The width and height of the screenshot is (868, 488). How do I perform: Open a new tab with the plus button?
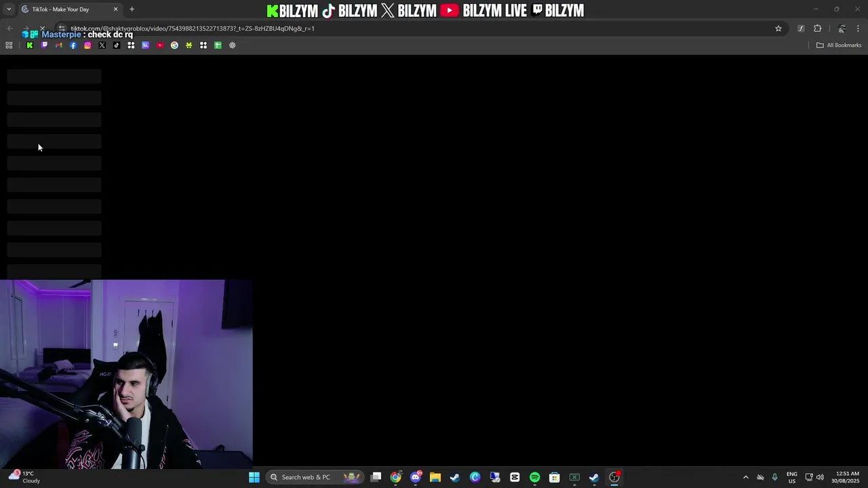[132, 9]
